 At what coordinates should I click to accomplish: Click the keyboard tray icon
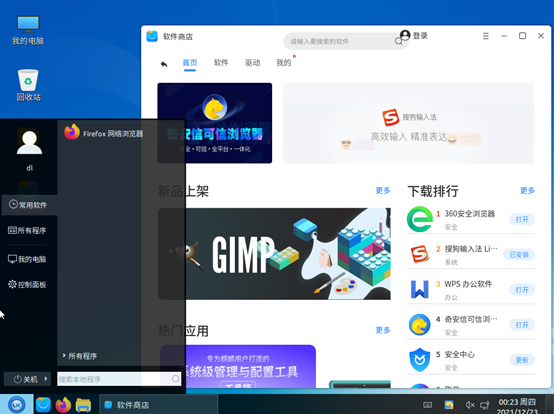tap(428, 405)
